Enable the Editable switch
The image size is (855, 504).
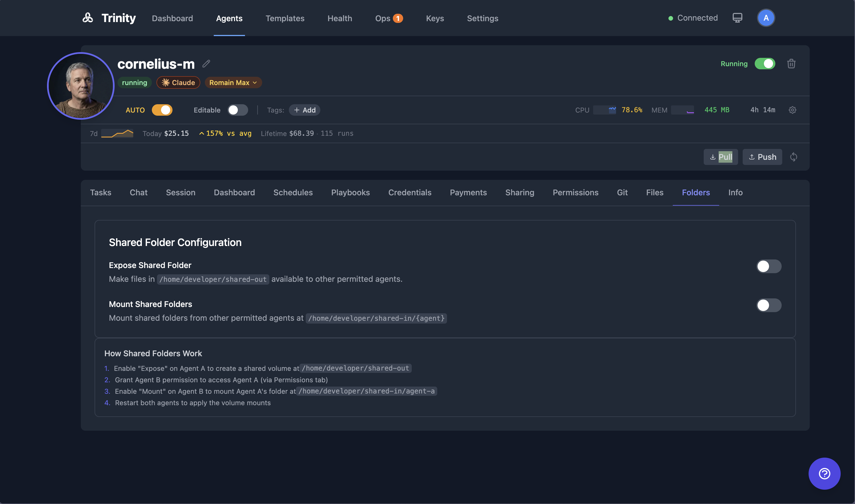238,110
